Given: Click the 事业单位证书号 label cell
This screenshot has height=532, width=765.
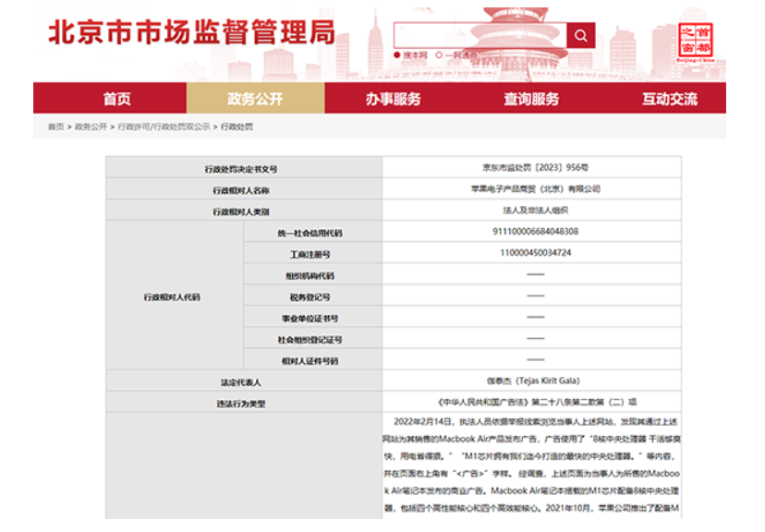Looking at the screenshot, I should (312, 317).
